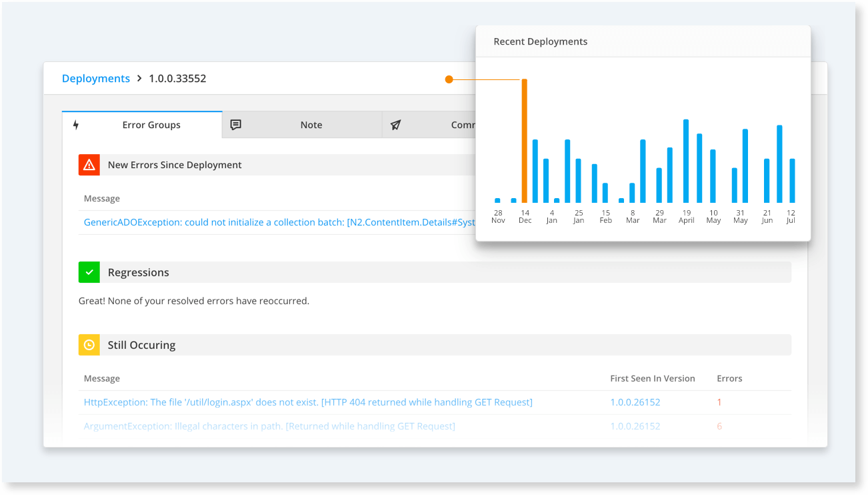Click error count 6 in ArgumentException row
The image size is (868, 495).
coord(719,426)
